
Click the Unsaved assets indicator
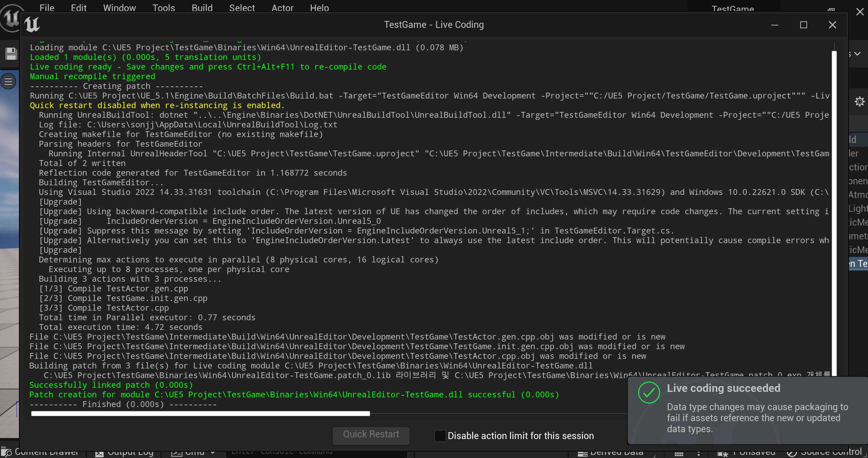(747, 452)
